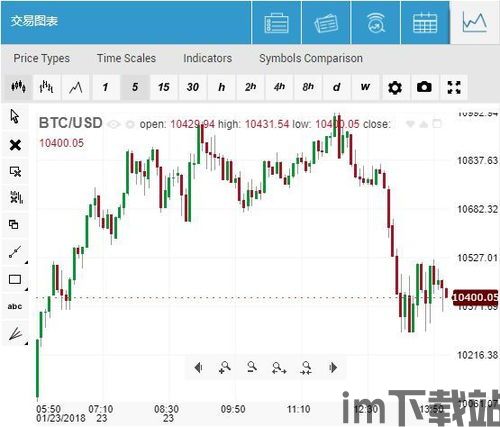The height and width of the screenshot is (427, 500).
Task: Select OHLC bar chart type
Action: click(47, 87)
